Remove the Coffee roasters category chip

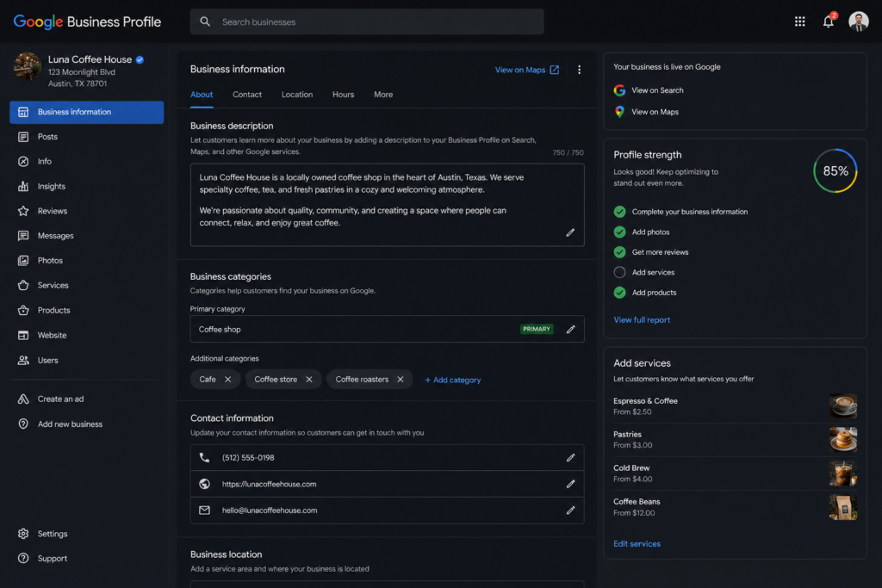(x=400, y=380)
